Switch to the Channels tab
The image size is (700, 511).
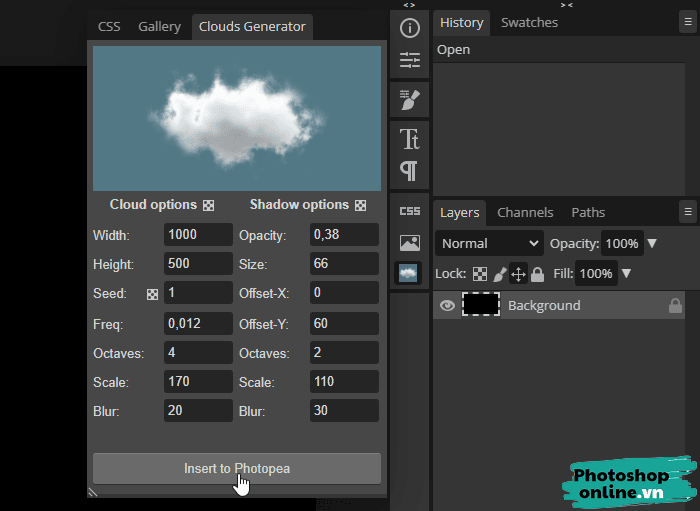525,212
